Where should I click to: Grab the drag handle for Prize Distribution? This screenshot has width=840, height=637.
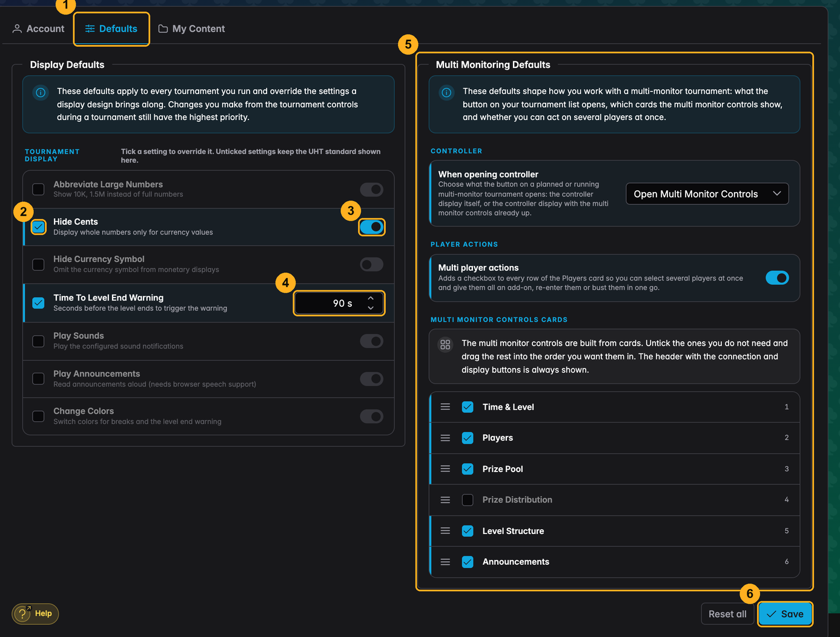coord(445,499)
